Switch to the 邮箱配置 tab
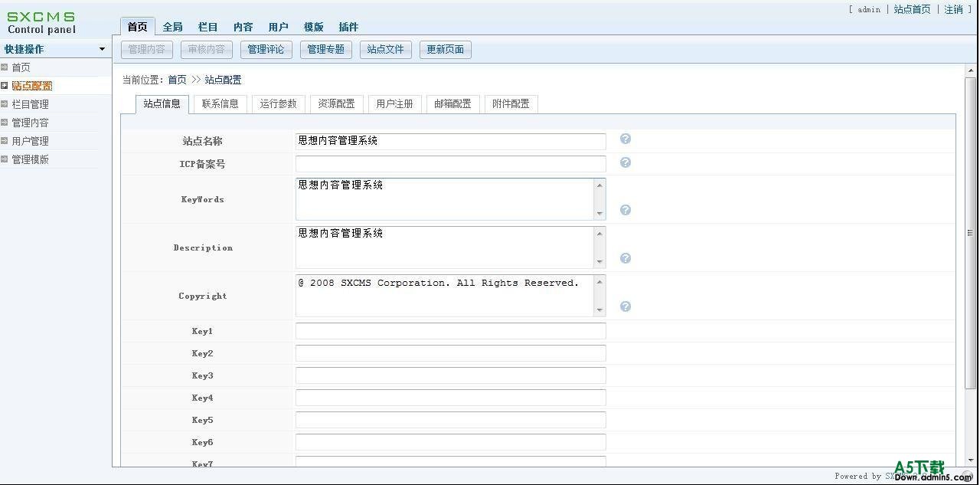Image resolution: width=980 pixels, height=485 pixels. tap(453, 103)
